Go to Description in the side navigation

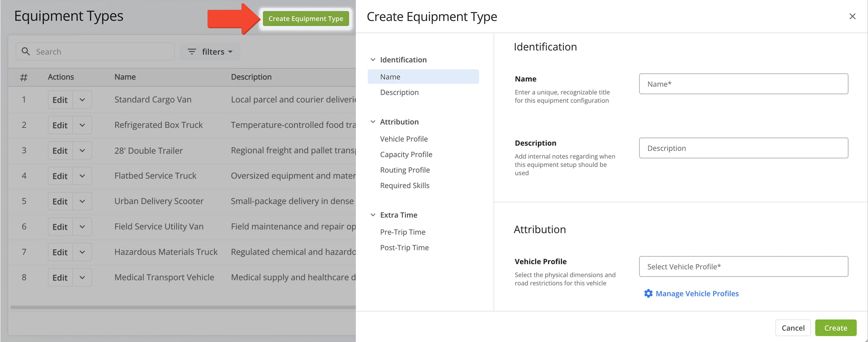(399, 92)
